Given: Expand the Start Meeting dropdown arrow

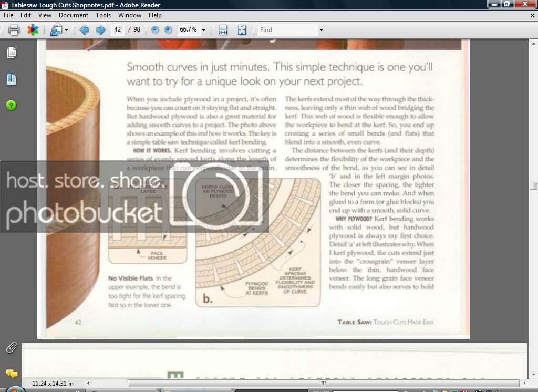Looking at the screenshot, I should [66, 30].
